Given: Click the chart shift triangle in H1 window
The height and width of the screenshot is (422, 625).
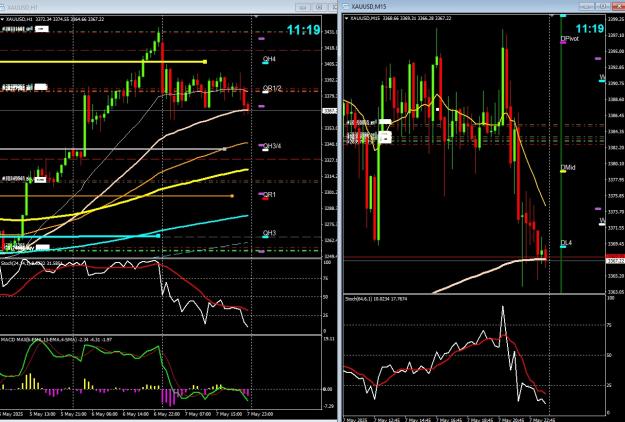Looking at the screenshot, I should coord(256,16).
